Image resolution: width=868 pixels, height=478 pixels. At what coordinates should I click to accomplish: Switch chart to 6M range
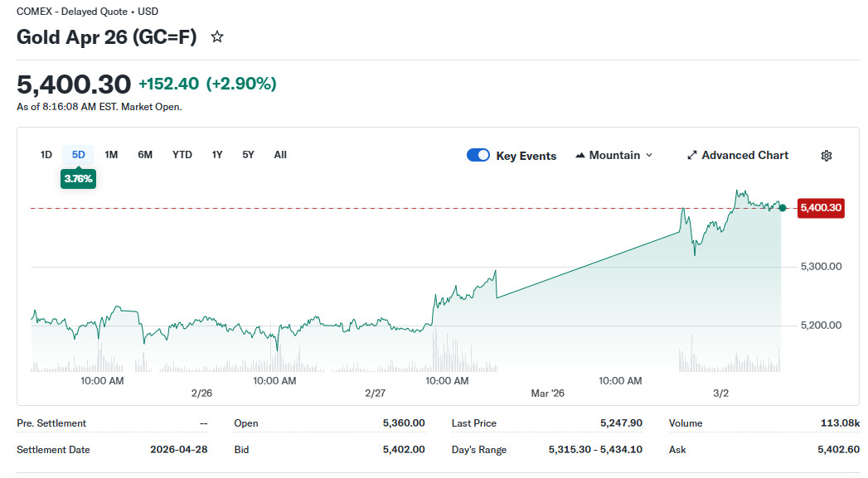(x=145, y=155)
